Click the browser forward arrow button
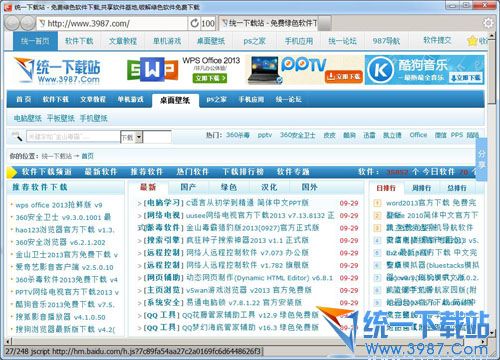This screenshot has width=500, height=360. pyautogui.click(x=27, y=23)
